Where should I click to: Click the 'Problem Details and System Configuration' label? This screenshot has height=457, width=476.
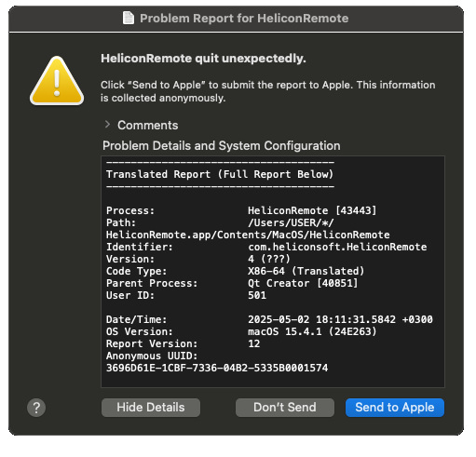[x=222, y=146]
